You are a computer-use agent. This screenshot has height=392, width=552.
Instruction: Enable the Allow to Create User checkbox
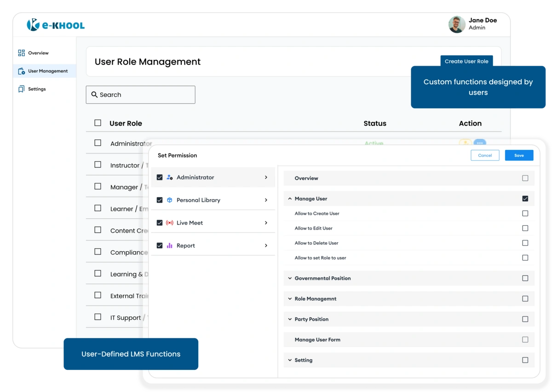point(525,213)
